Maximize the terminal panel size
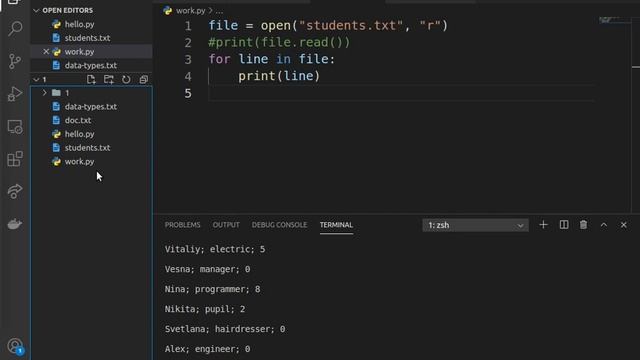Image resolution: width=640 pixels, height=360 pixels. click(x=604, y=225)
